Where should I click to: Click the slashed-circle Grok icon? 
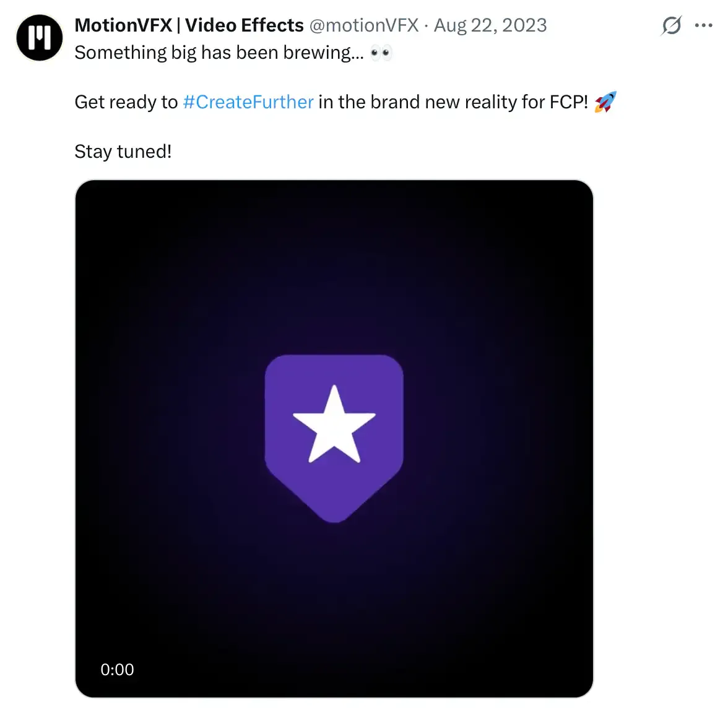pyautogui.click(x=671, y=26)
